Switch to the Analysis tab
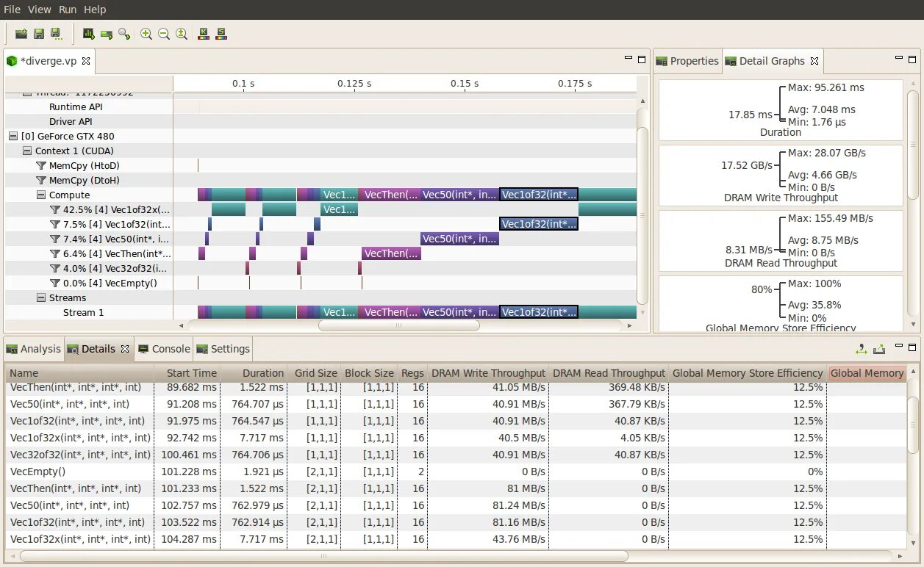This screenshot has width=924, height=567. pos(34,349)
